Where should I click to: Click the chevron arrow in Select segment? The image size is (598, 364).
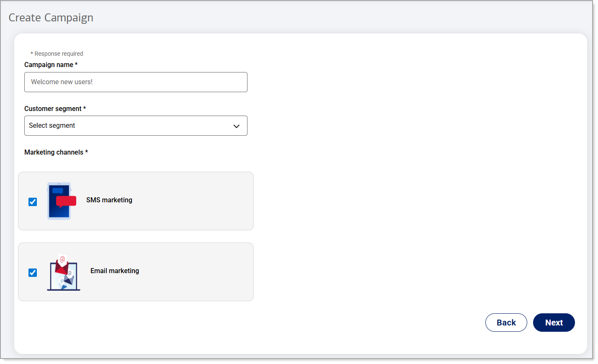tap(236, 126)
